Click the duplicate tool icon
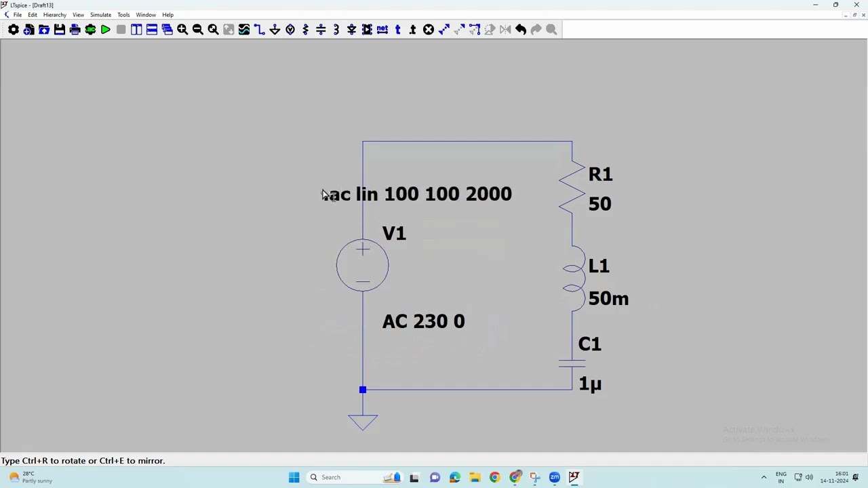Screen dimensions: 868x488 [443, 30]
